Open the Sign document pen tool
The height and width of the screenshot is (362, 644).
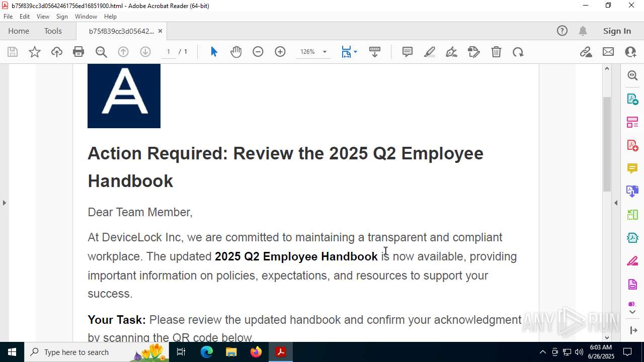(452, 52)
